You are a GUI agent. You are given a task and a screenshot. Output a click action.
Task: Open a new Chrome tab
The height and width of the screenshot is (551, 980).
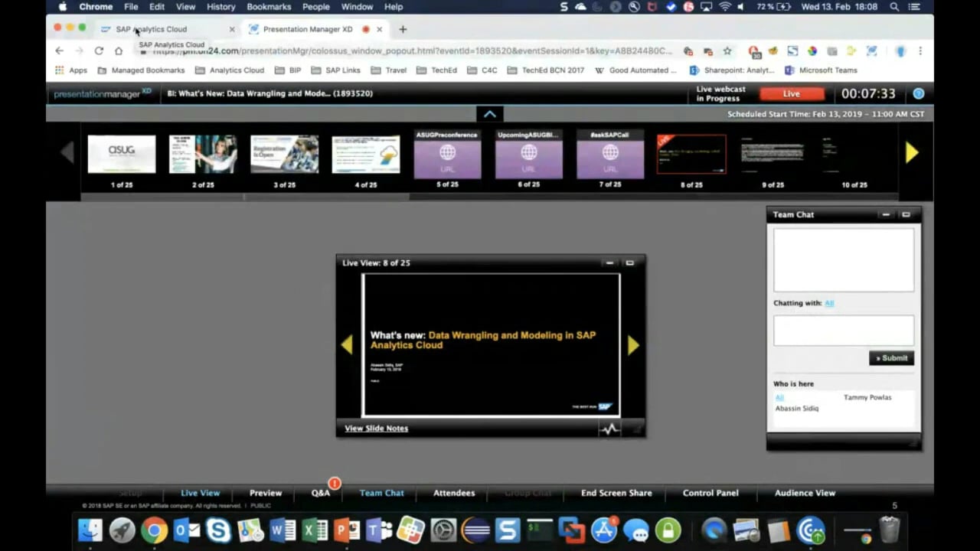[403, 29]
